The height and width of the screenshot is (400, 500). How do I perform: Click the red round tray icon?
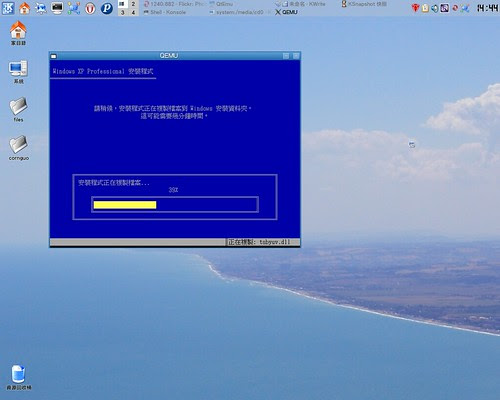point(455,8)
